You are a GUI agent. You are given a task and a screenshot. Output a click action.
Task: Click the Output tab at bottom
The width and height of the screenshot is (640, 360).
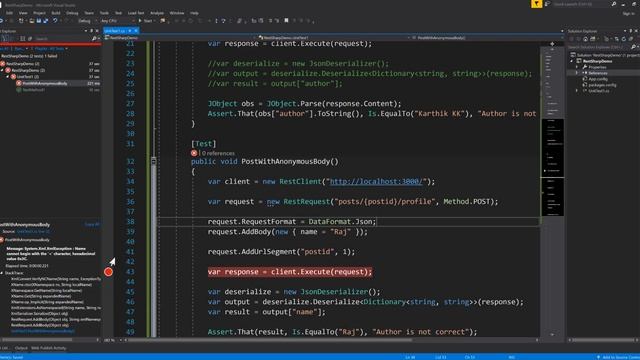(x=21, y=348)
